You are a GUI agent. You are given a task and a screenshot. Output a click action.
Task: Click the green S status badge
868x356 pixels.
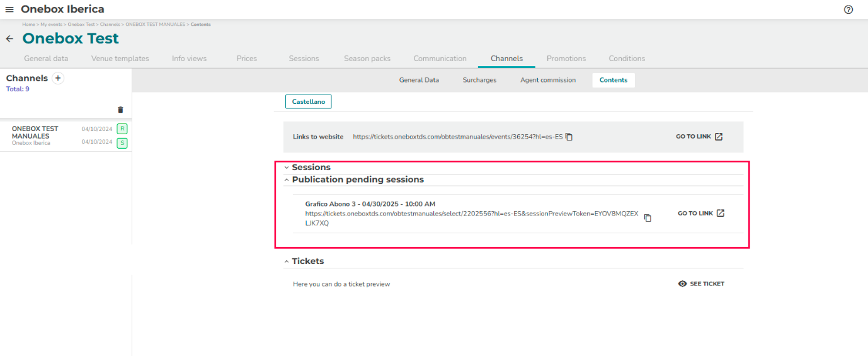[122, 143]
